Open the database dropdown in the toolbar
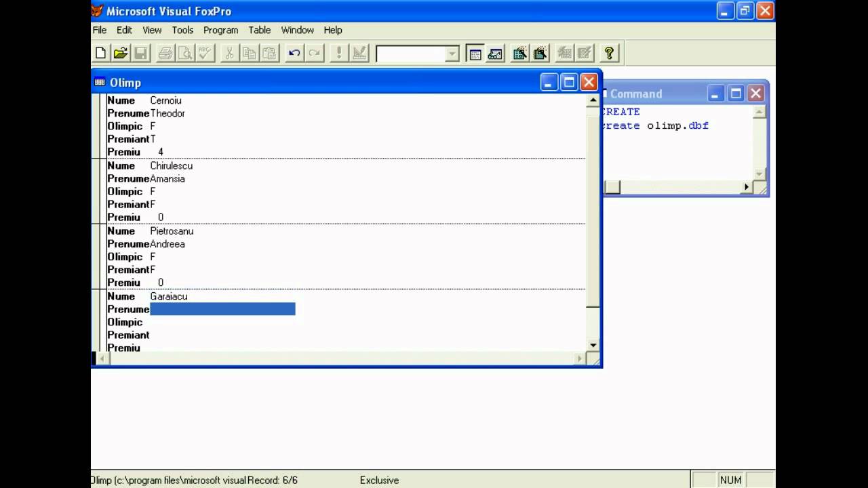The height and width of the screenshot is (488, 868). pos(452,54)
